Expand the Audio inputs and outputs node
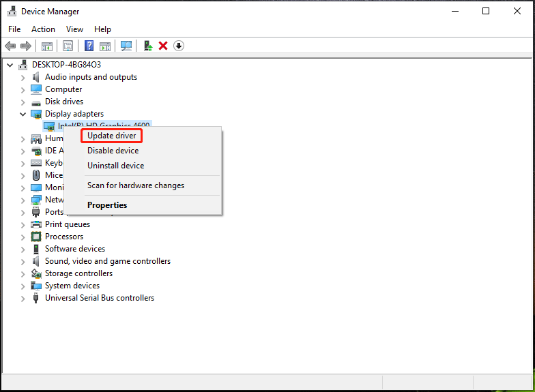 point(23,78)
